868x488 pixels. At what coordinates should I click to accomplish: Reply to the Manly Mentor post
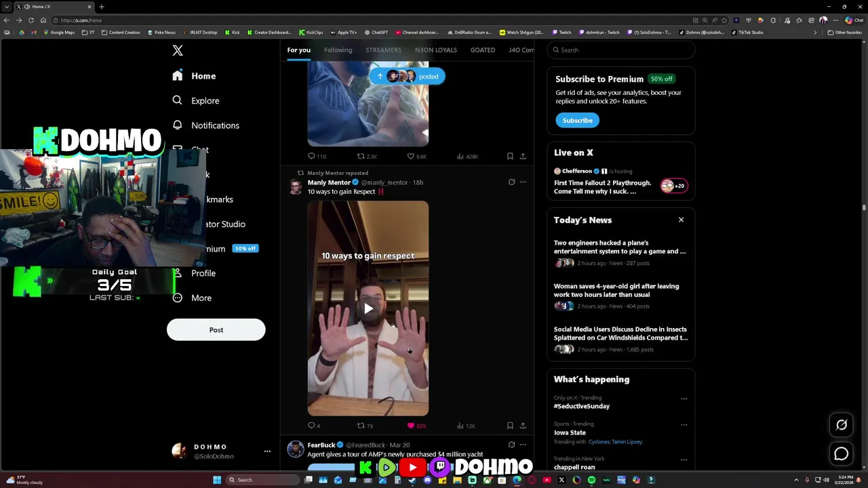coord(313,426)
